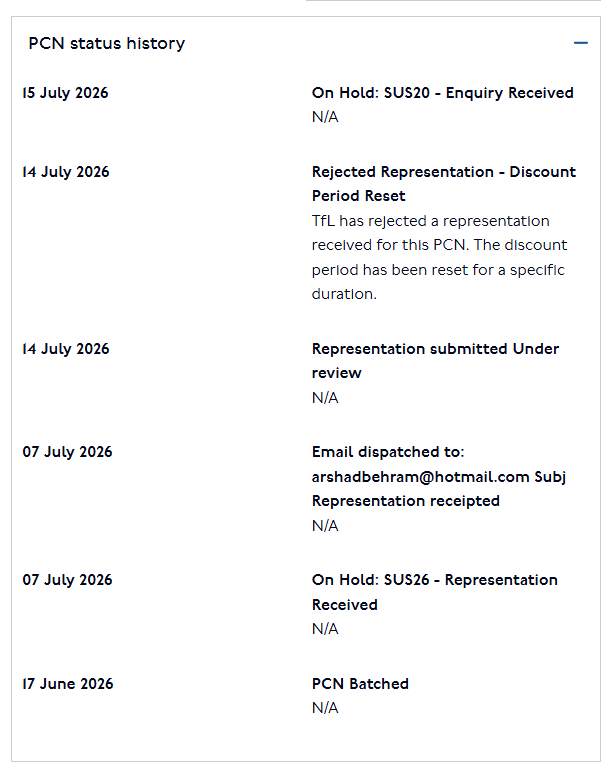This screenshot has width=613, height=774.
Task: Click N/A under Enquiry Received status
Action: [x=325, y=117]
